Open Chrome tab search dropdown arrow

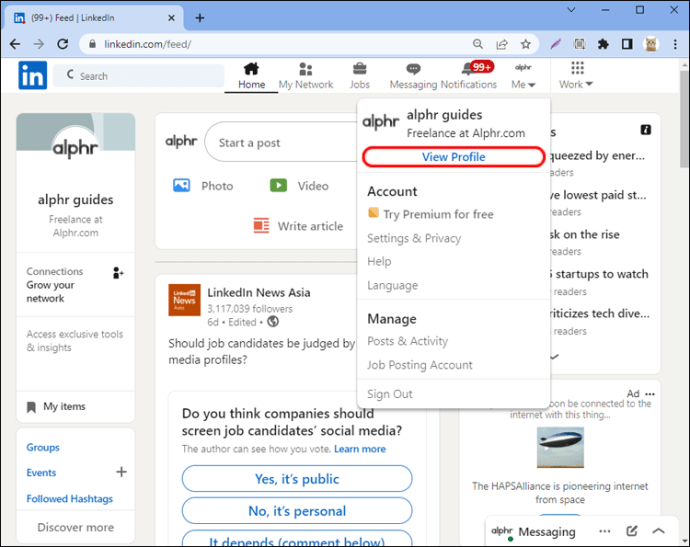click(571, 10)
